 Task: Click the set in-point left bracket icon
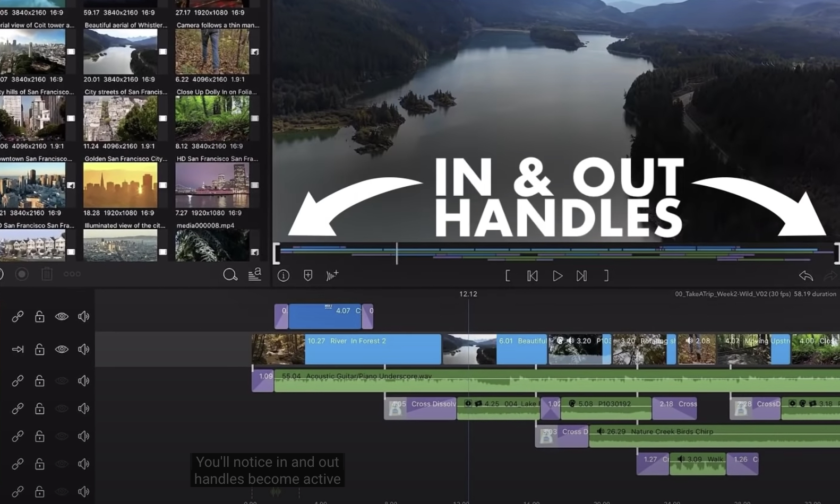(508, 276)
